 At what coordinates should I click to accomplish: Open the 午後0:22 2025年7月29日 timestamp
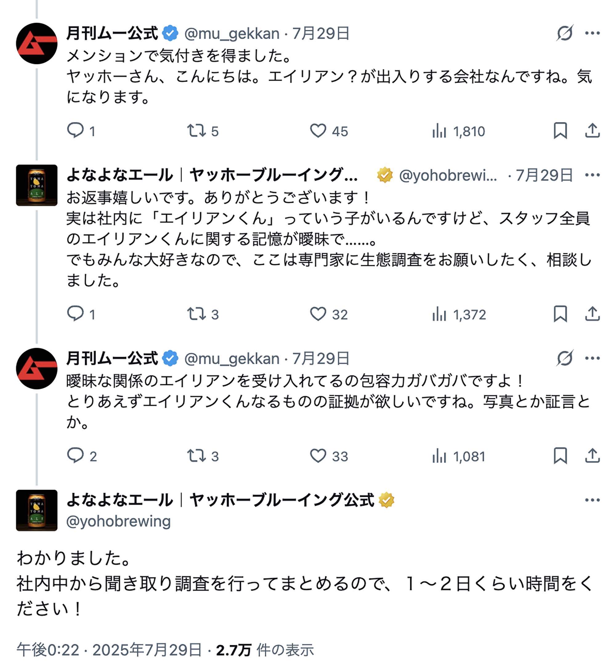[x=109, y=650]
